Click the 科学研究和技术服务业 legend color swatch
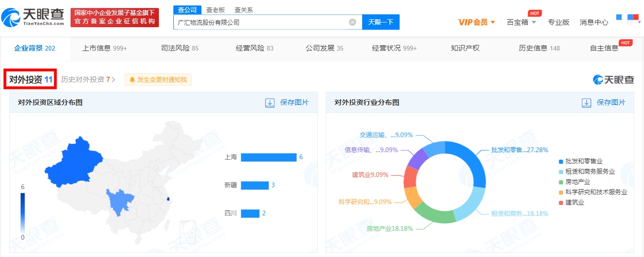This screenshot has width=644, height=257. [x=561, y=192]
